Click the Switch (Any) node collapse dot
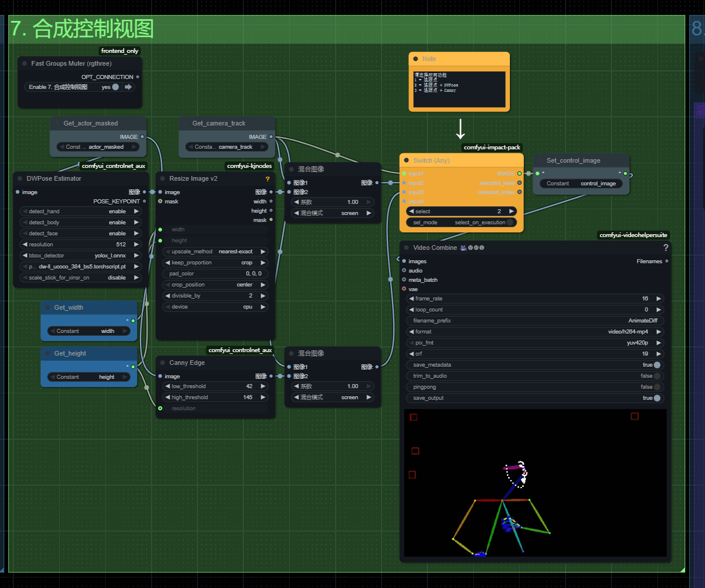705x588 pixels. click(x=406, y=161)
